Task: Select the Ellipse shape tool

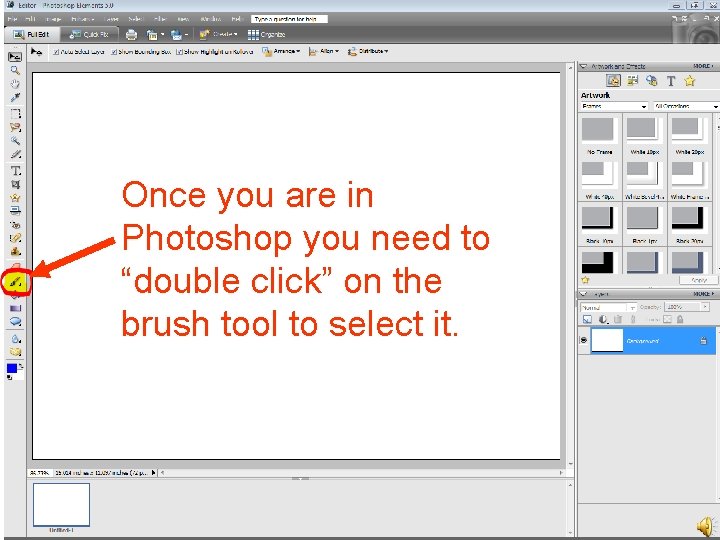Action: tap(15, 321)
